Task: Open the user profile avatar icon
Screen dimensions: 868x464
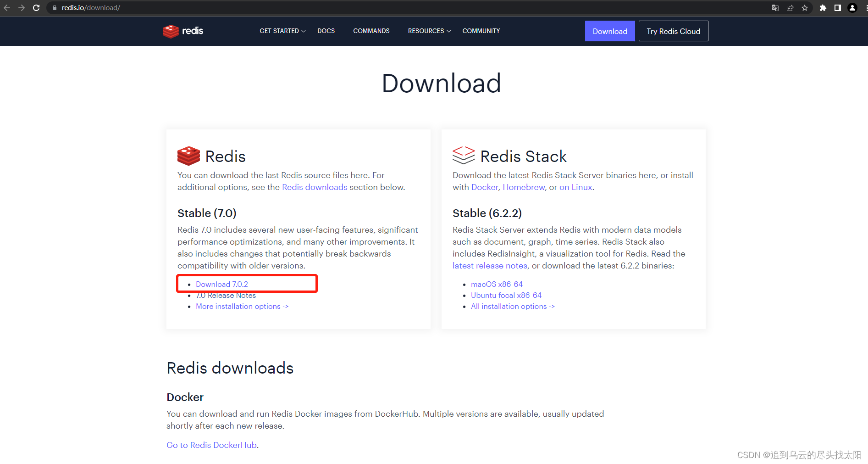Action: pyautogui.click(x=852, y=8)
